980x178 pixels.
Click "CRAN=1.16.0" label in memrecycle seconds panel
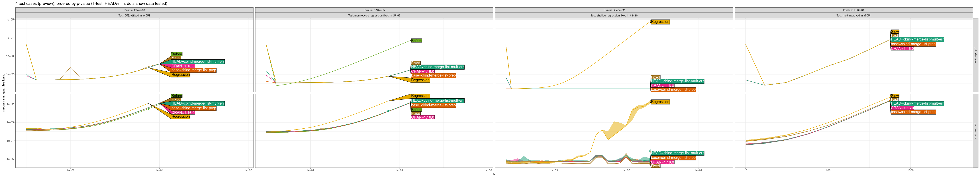tap(423, 117)
